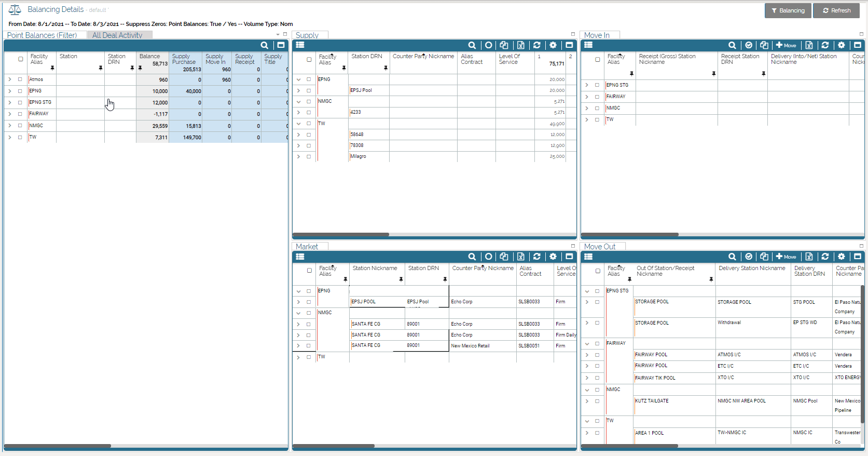Image resolution: width=868 pixels, height=456 pixels.
Task: Collapse the FAIRWAY group in Move Out grid
Action: point(587,344)
